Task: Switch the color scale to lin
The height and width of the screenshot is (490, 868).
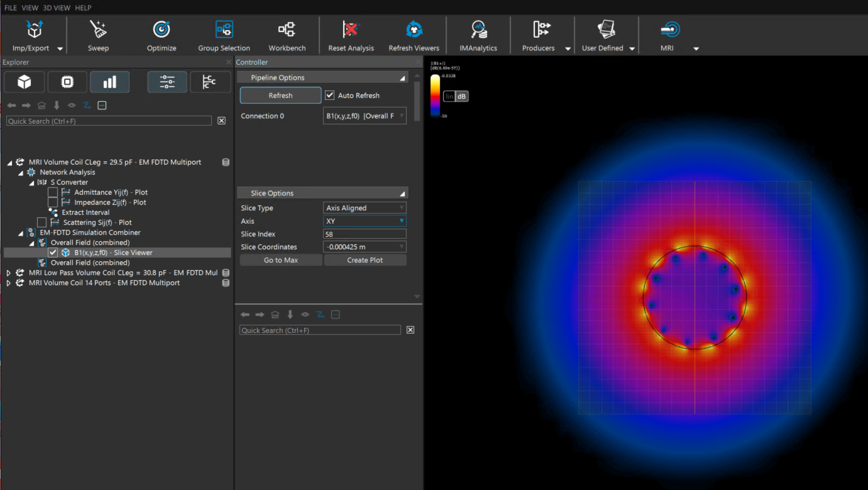Action: click(x=449, y=96)
